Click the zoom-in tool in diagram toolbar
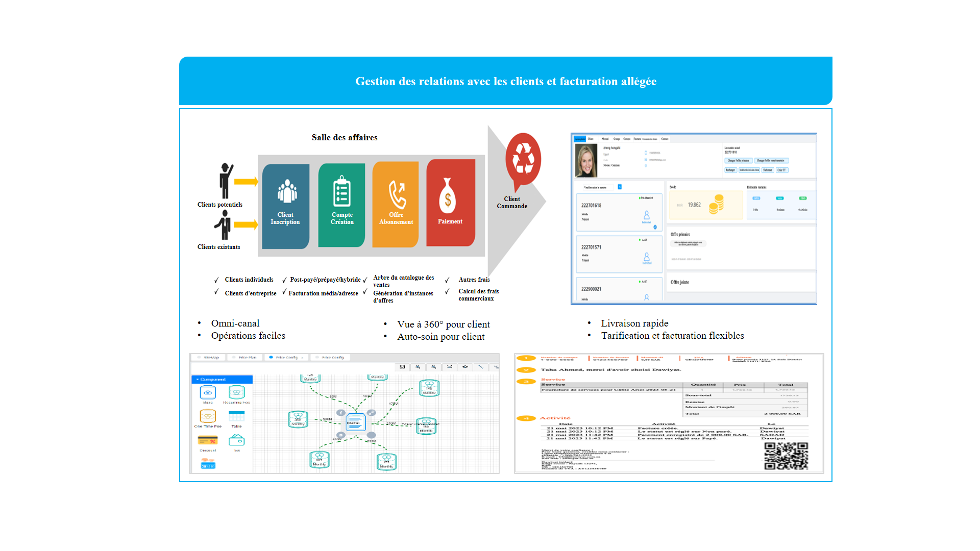The width and height of the screenshot is (980, 551). [x=418, y=367]
